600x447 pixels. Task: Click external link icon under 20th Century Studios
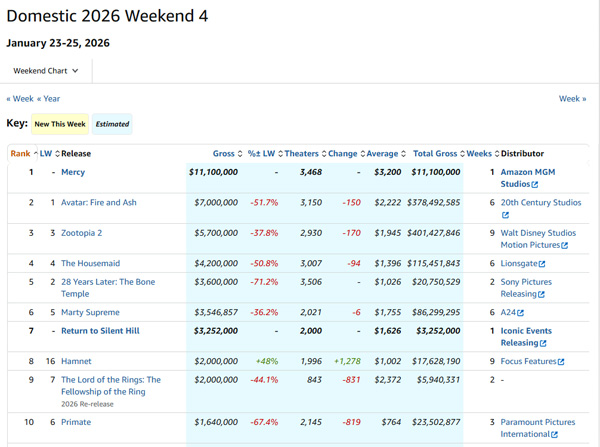[505, 215]
